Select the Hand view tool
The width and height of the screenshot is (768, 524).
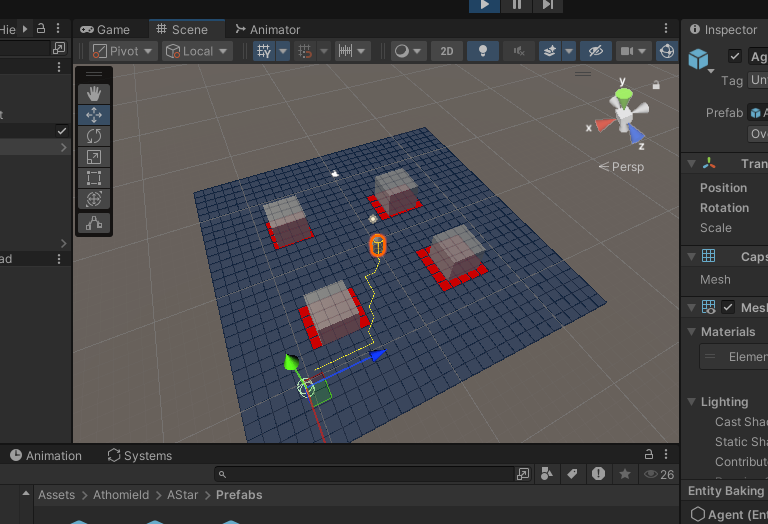coord(94,94)
